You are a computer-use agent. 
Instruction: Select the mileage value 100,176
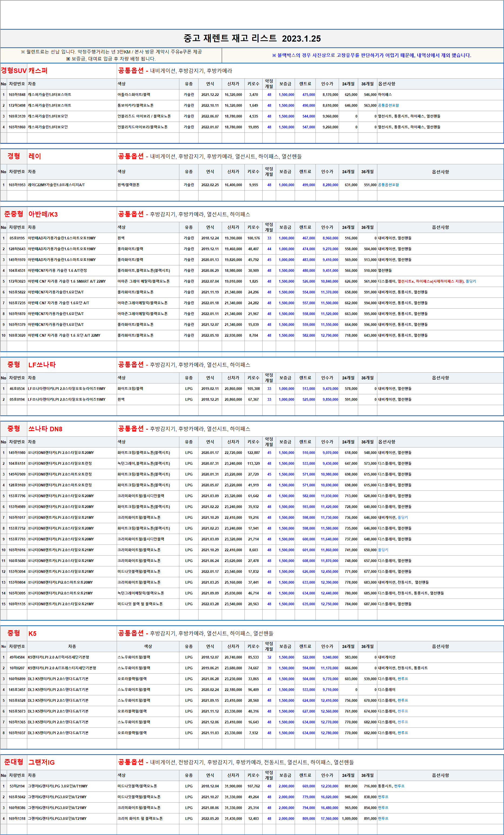(x=253, y=238)
